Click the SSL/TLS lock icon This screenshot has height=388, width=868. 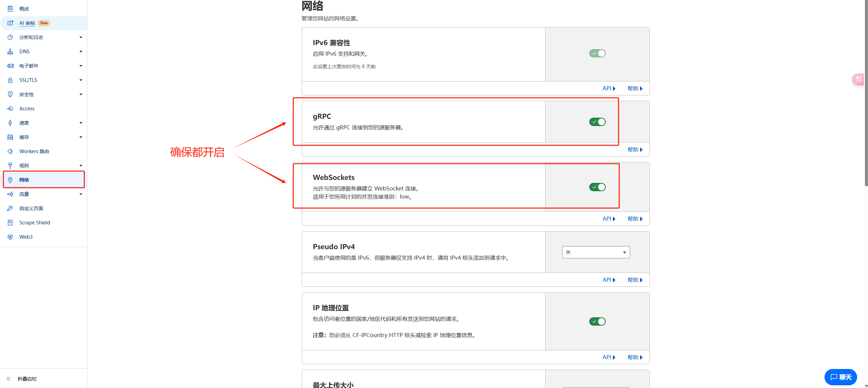click(10, 80)
